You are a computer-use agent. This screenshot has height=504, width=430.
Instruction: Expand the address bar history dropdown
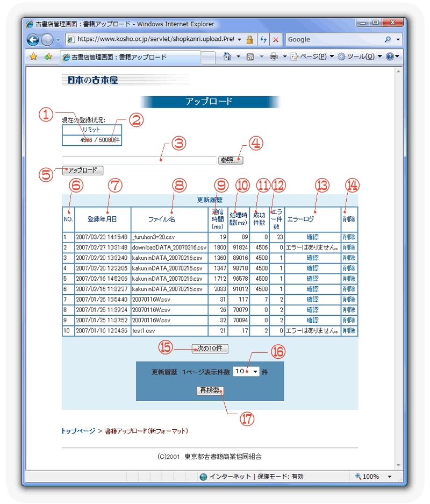click(240, 40)
